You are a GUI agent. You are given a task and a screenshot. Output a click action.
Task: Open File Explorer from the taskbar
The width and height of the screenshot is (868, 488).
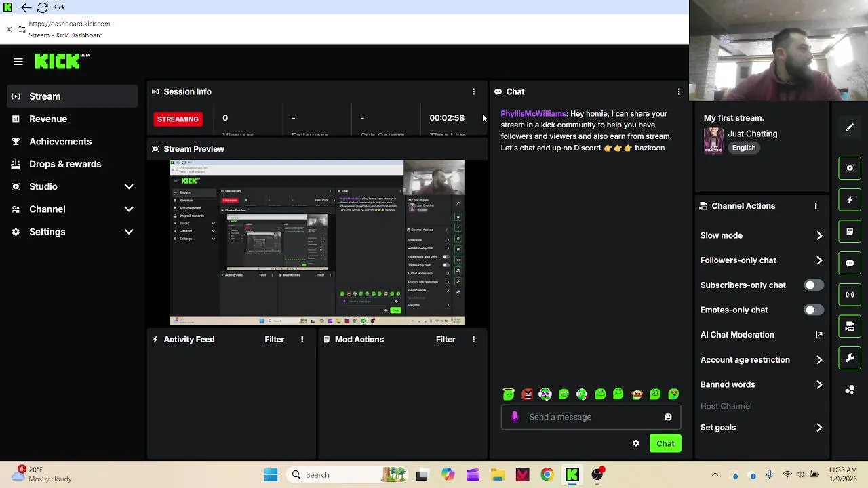[x=497, y=475]
